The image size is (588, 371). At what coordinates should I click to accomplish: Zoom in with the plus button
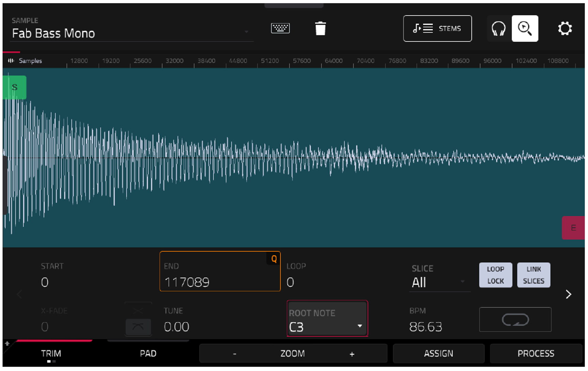coord(352,354)
